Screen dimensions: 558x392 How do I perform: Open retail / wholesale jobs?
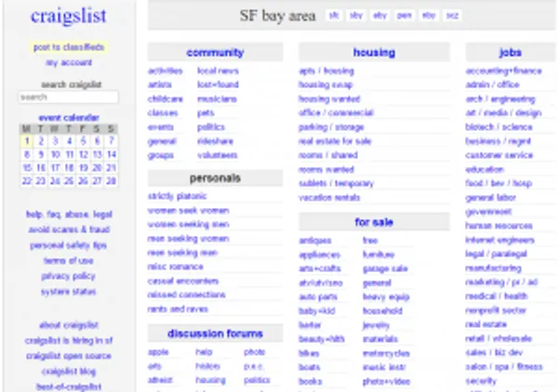[x=498, y=338]
